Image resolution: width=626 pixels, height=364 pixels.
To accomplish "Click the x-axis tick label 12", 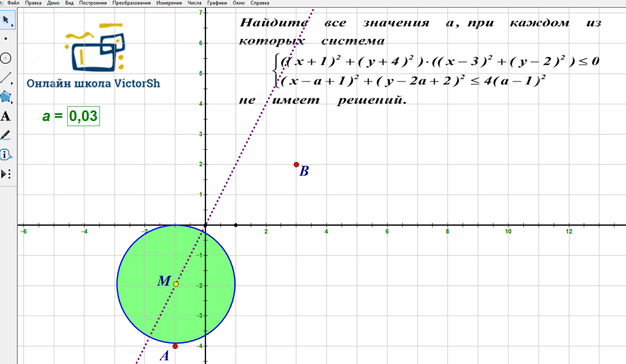I will click(x=569, y=232).
